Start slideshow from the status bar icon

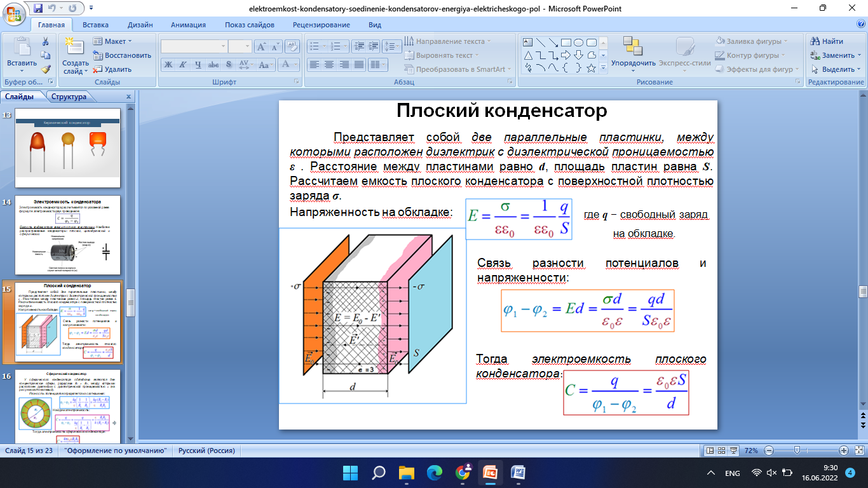tap(734, 451)
